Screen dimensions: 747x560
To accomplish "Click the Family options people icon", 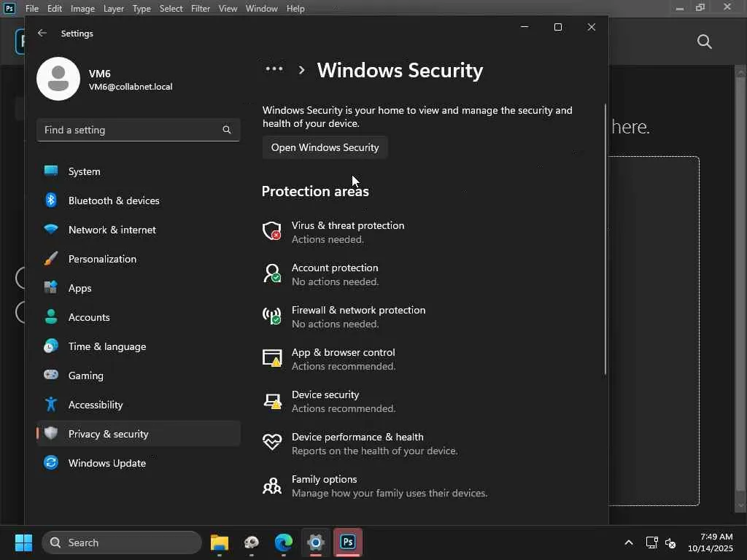I will (272, 485).
